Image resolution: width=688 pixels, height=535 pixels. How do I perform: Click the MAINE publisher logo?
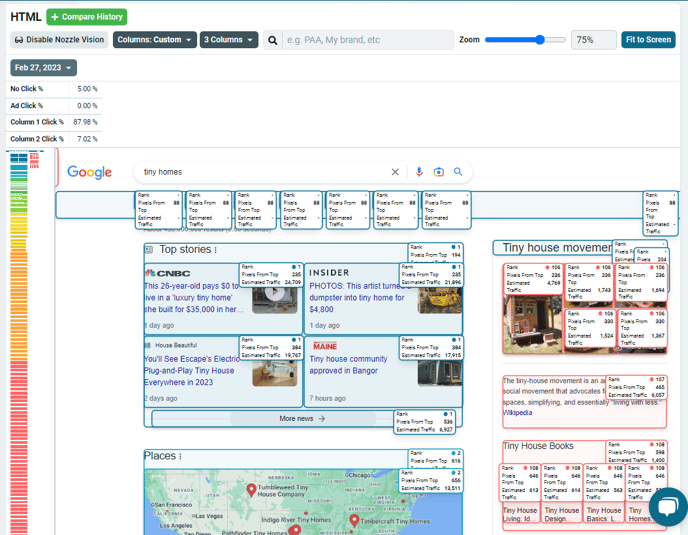(325, 346)
